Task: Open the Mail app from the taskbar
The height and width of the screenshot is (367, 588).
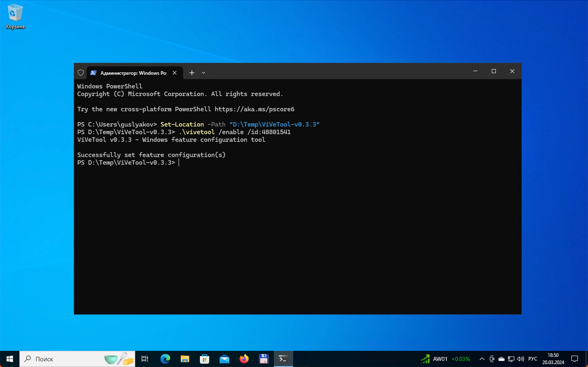Action: pyautogui.click(x=224, y=359)
